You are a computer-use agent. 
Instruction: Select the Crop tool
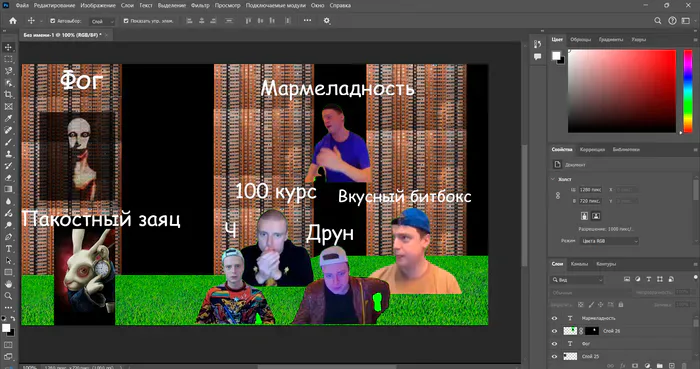click(8, 95)
